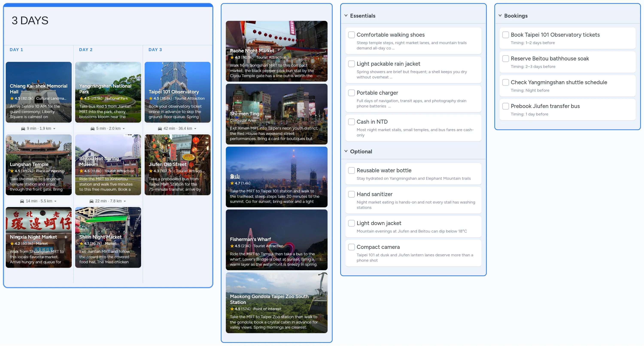Open Jiufen Old Street card
Screen dimensions: 644x346
coord(178,165)
